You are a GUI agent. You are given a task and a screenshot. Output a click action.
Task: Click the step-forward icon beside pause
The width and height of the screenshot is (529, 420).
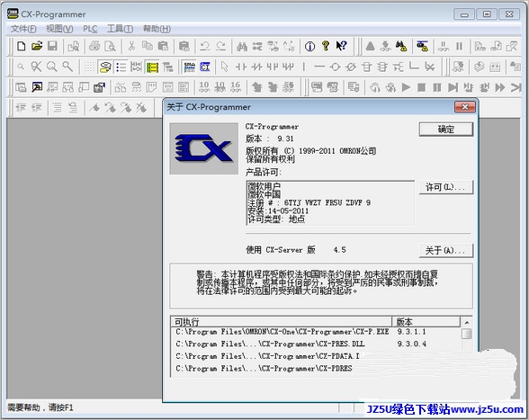click(453, 88)
